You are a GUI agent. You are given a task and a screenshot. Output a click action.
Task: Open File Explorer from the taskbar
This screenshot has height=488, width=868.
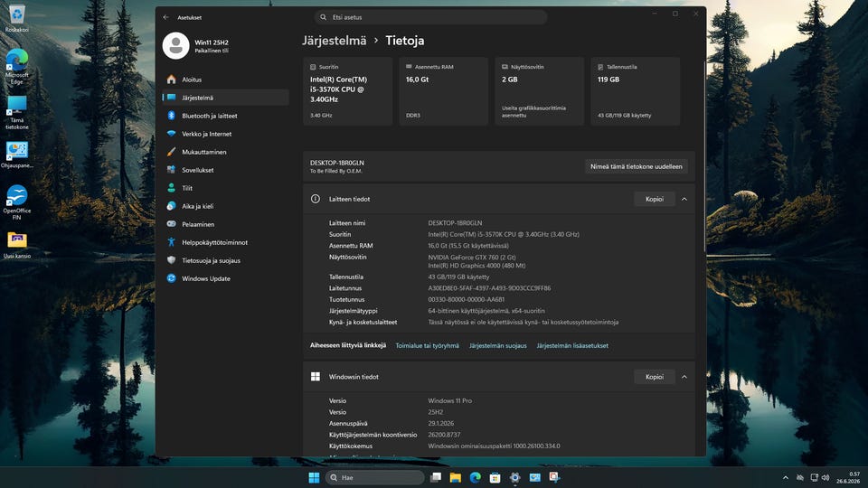pos(456,477)
